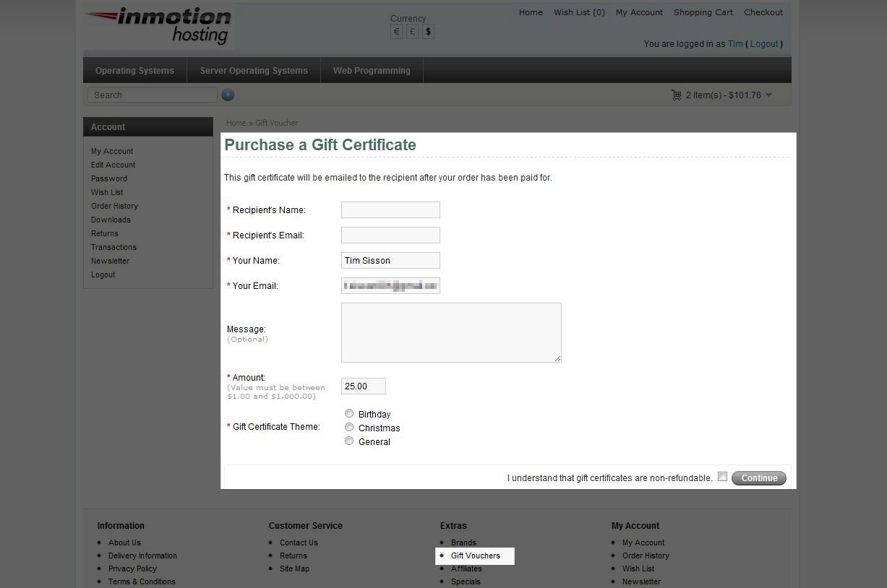Choose the Christmas theme radio button
Viewport: 887px width, 588px height.
pos(349,428)
